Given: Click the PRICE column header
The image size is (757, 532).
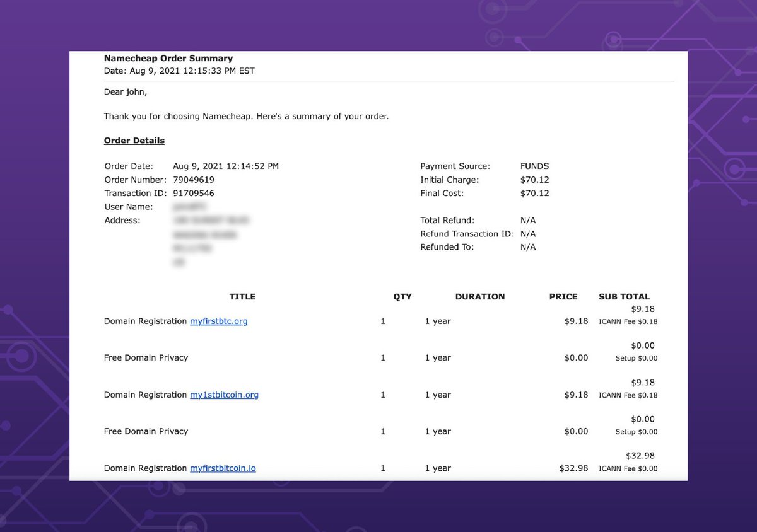Looking at the screenshot, I should point(563,297).
